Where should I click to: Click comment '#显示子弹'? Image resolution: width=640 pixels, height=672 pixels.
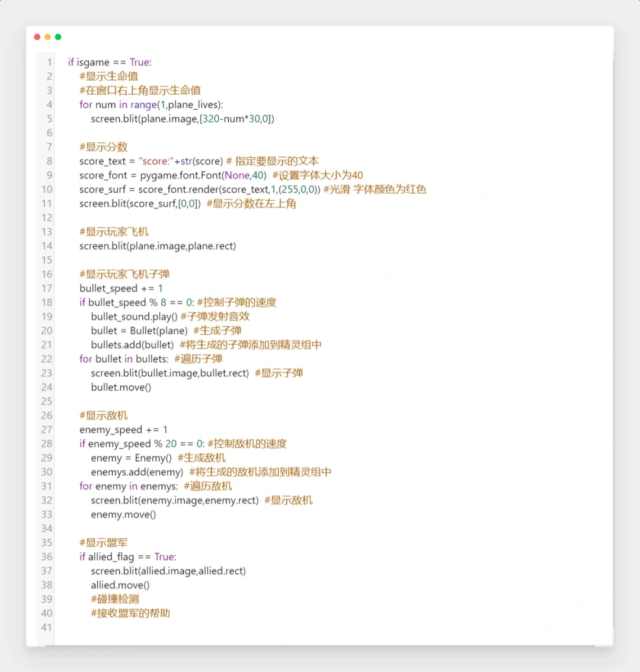279,373
